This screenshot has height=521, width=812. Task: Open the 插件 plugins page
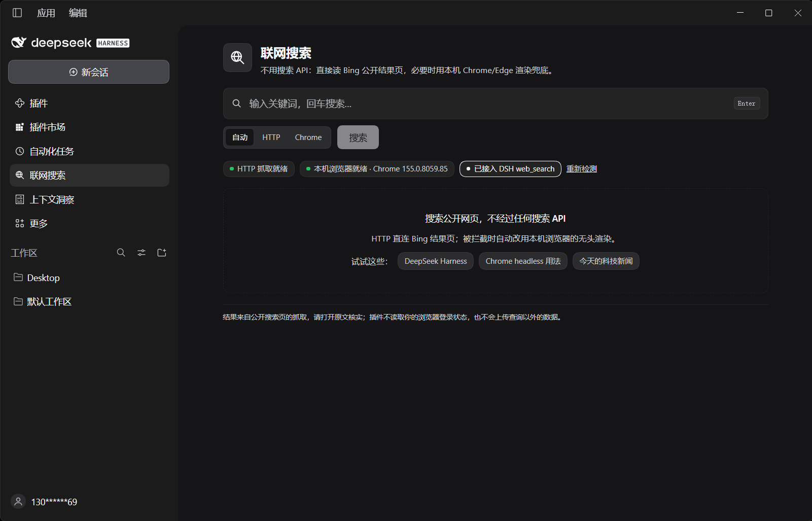coord(89,103)
